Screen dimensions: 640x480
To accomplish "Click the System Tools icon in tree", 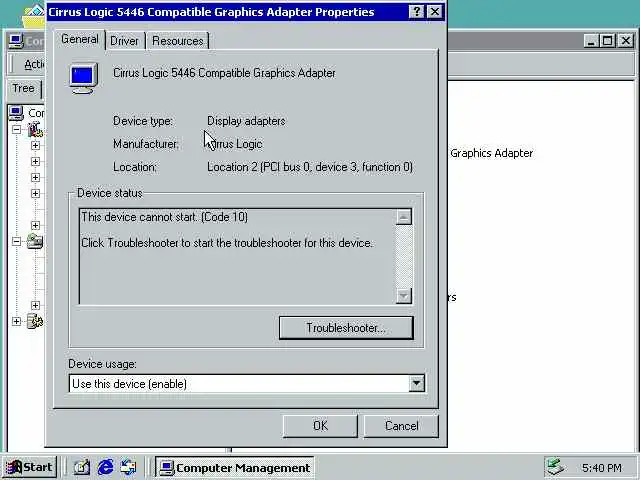I will pos(36,129).
